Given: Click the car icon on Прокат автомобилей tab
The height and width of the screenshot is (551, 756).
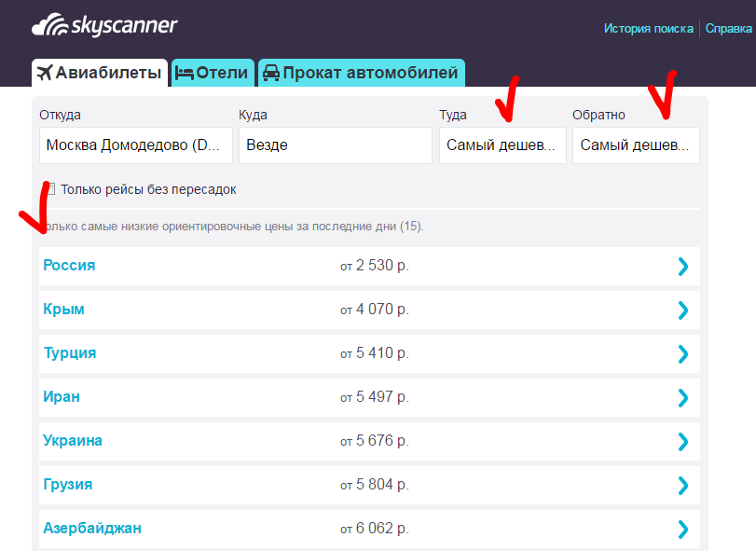Looking at the screenshot, I should tap(271, 73).
